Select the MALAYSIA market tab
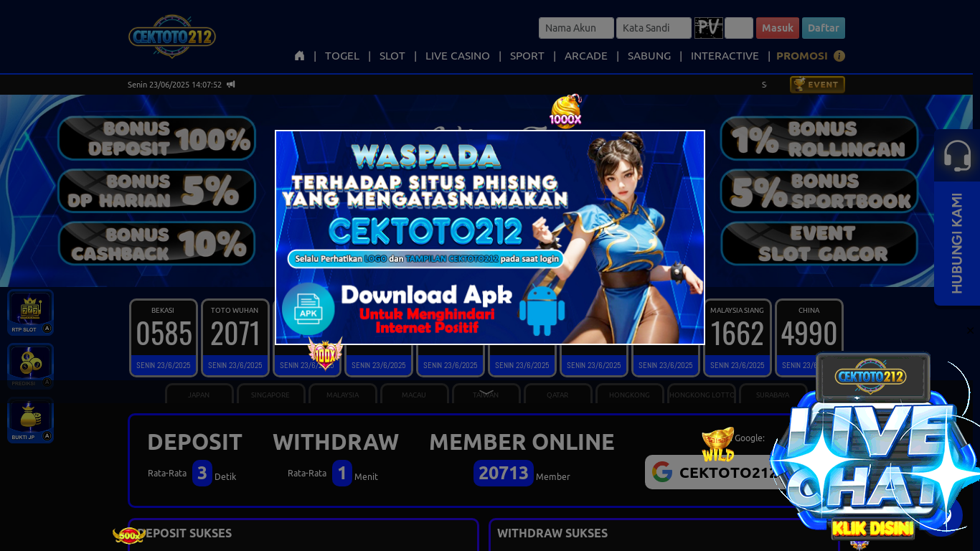The width and height of the screenshot is (980, 551). [343, 395]
